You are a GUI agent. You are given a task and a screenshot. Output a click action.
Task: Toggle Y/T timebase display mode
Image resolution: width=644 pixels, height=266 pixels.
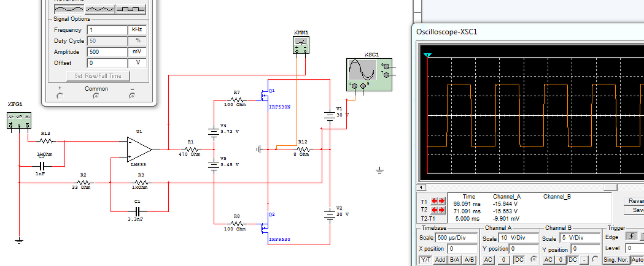[x=425, y=259]
